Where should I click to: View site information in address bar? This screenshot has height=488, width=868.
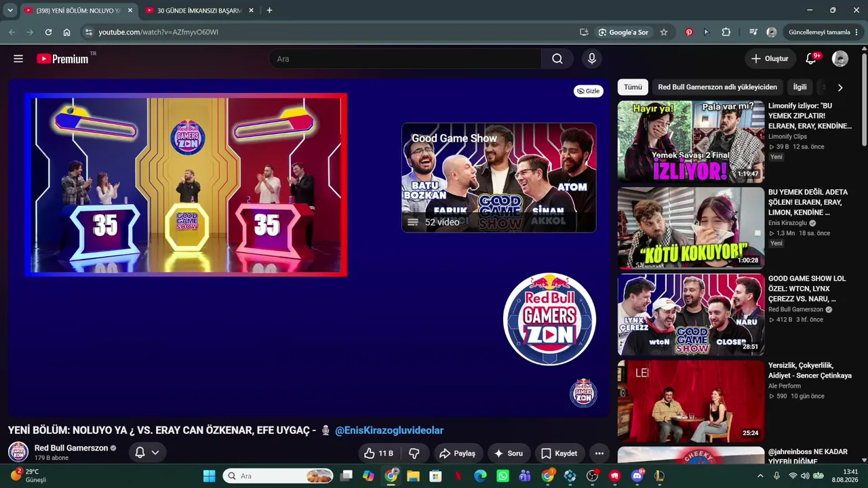pos(88,32)
